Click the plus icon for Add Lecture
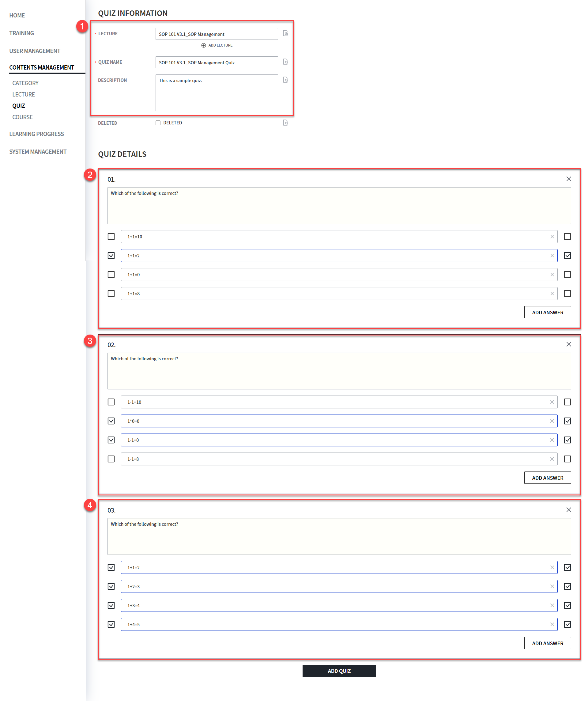This screenshot has width=588, height=701. (x=204, y=45)
